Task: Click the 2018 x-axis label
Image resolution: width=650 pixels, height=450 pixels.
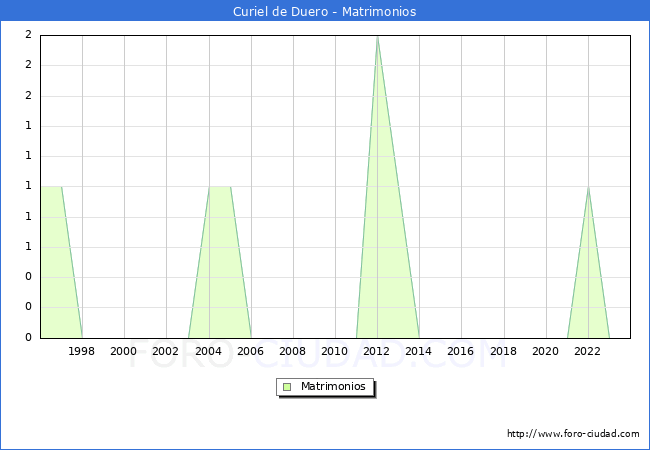Action: 504,351
